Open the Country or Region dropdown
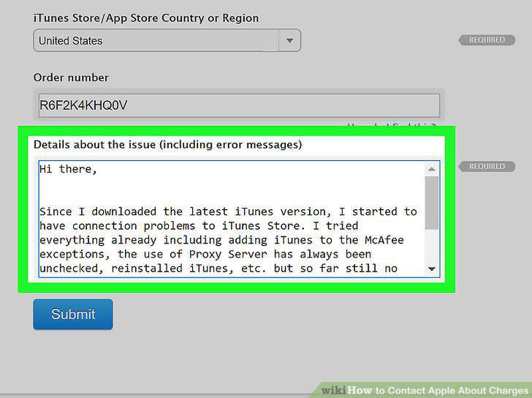This screenshot has height=398, width=532. (x=167, y=40)
